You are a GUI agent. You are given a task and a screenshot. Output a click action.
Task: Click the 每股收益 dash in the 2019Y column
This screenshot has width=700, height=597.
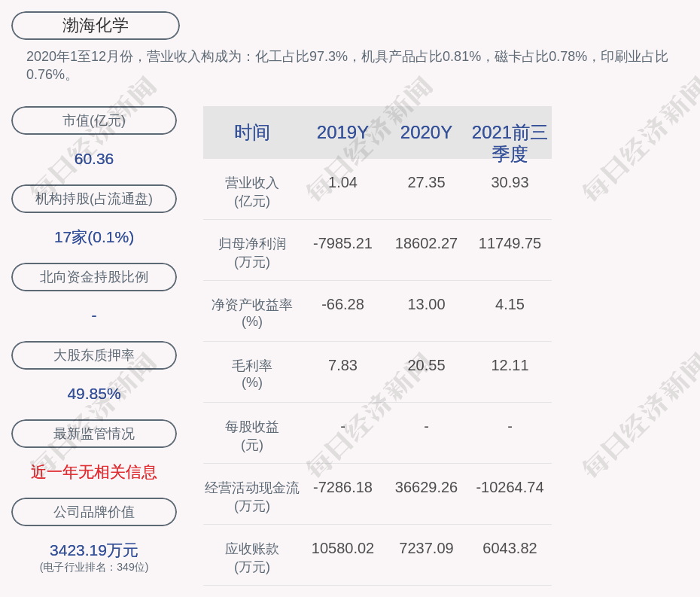click(343, 427)
